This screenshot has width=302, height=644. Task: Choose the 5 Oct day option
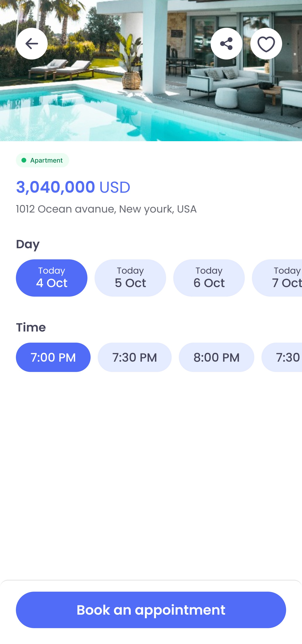click(130, 278)
